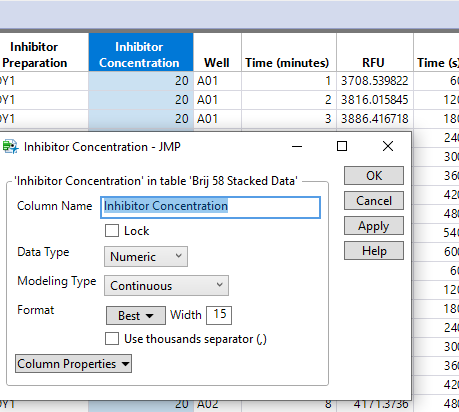Click the JMP icon in dialog title bar
The image size is (459, 412).
pyautogui.click(x=10, y=147)
